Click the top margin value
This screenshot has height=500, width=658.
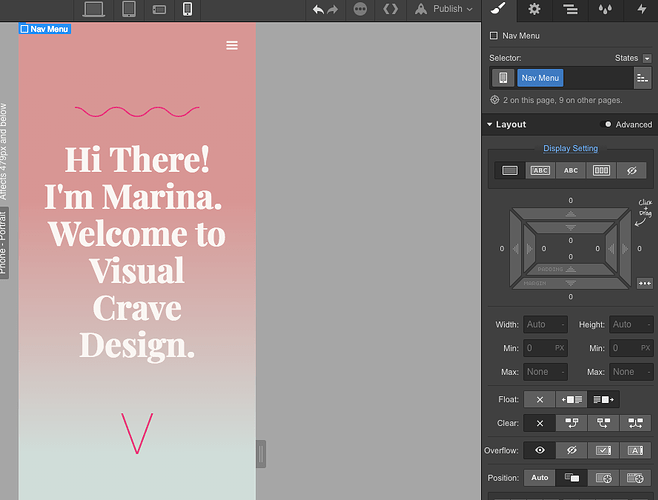(570, 201)
